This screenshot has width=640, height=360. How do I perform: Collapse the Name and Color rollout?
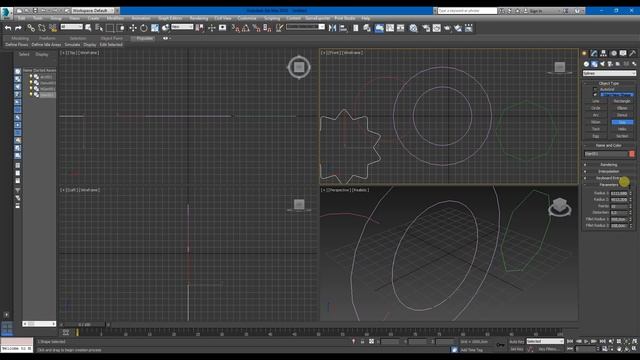coord(609,145)
